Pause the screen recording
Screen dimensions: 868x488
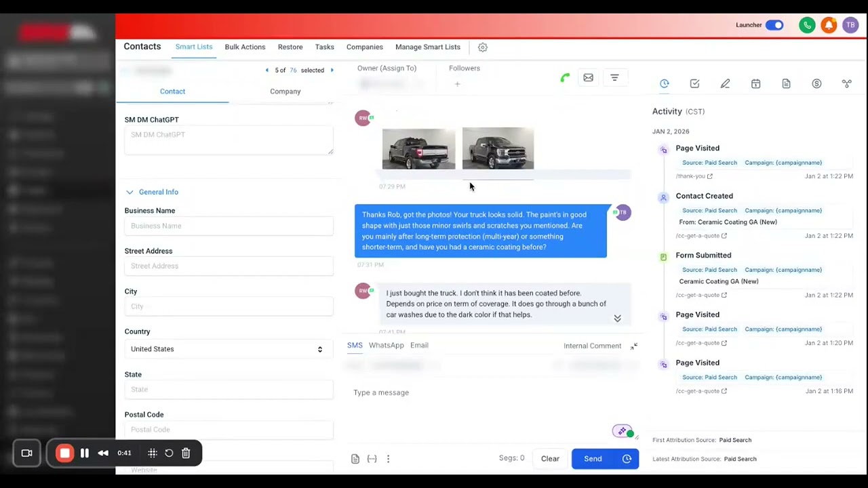(85, 453)
